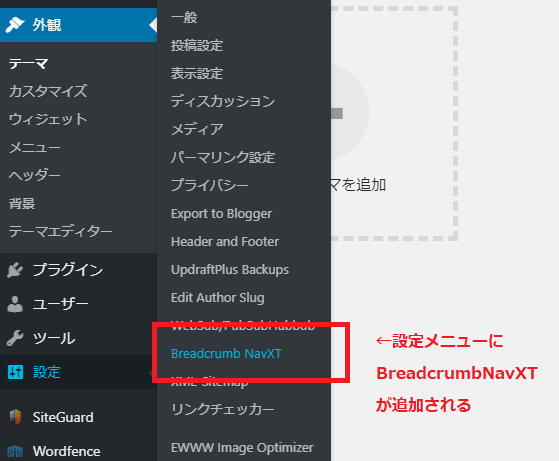Click the paintbrush icon beside 外観

coord(15,25)
